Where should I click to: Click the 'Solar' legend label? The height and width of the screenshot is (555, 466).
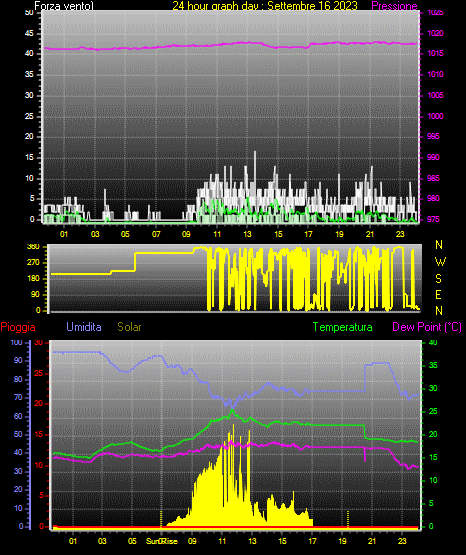click(130, 327)
